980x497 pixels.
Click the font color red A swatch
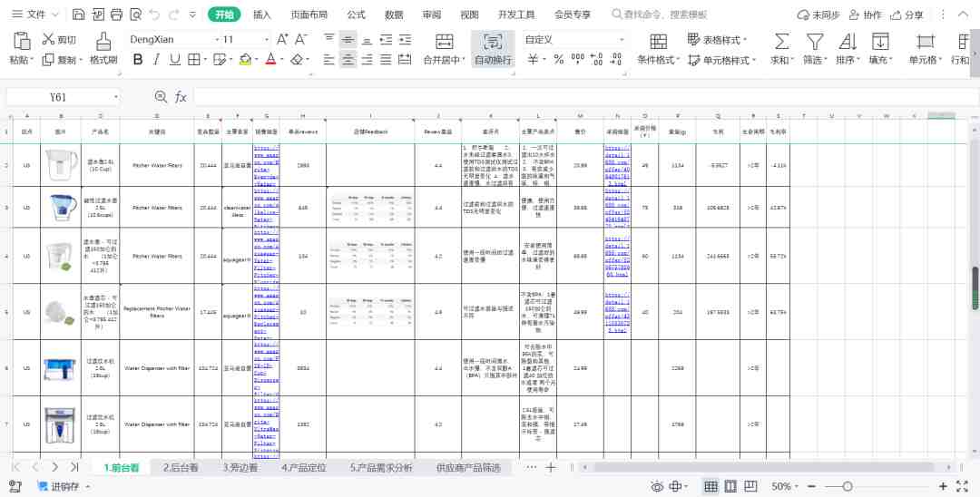pyautogui.click(x=269, y=60)
